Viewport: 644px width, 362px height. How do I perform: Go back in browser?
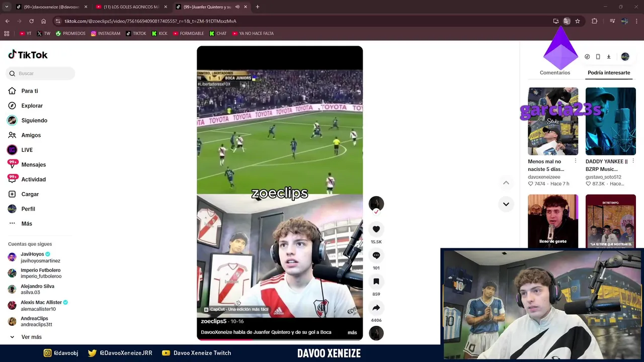[7, 21]
